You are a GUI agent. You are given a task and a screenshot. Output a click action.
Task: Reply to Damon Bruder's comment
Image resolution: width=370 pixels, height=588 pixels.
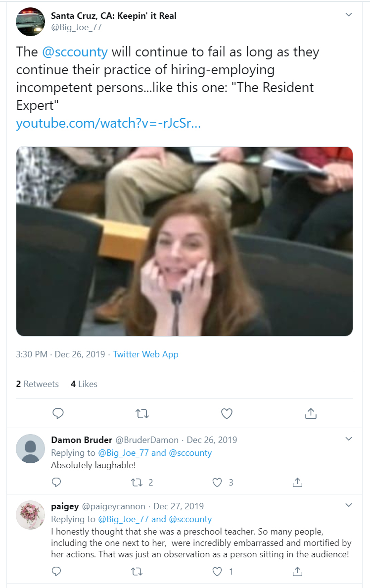tap(56, 482)
